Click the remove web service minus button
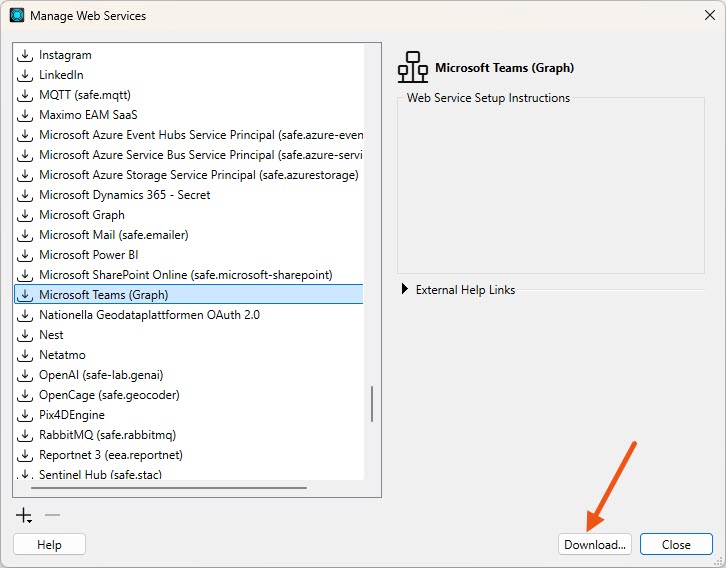 [53, 515]
